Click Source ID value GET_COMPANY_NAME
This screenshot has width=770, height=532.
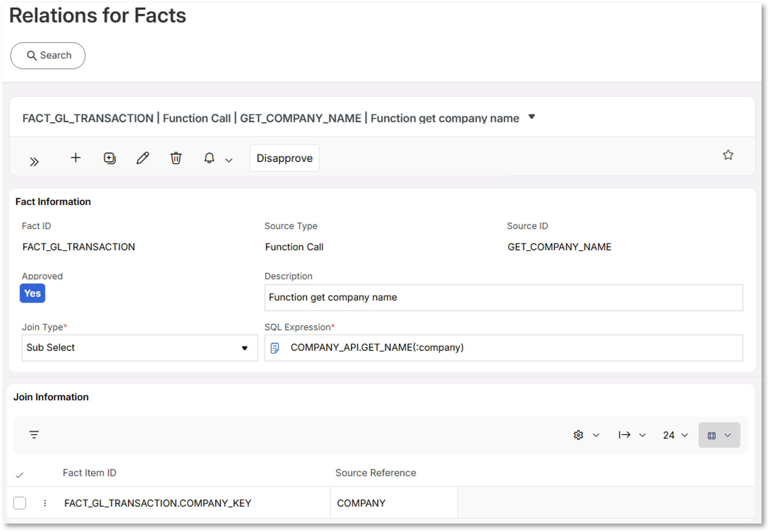pos(559,247)
